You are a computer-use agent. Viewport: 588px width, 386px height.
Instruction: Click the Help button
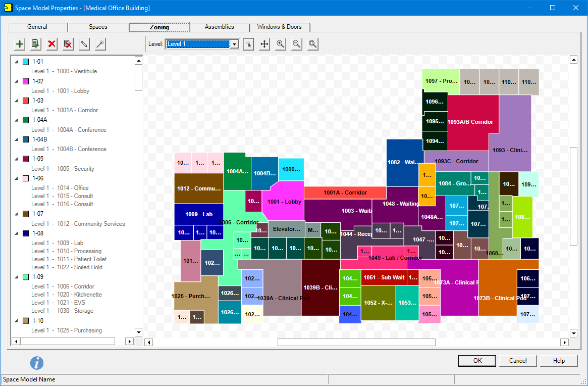(x=559, y=360)
